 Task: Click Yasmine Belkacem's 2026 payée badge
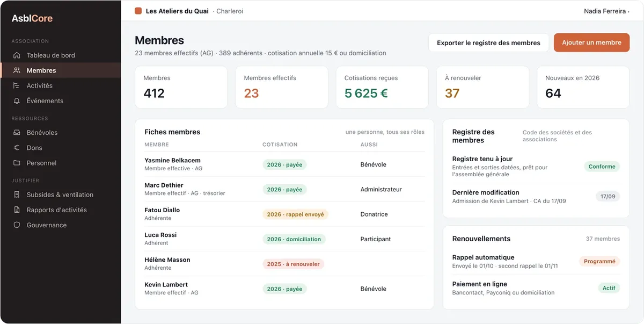pyautogui.click(x=284, y=165)
